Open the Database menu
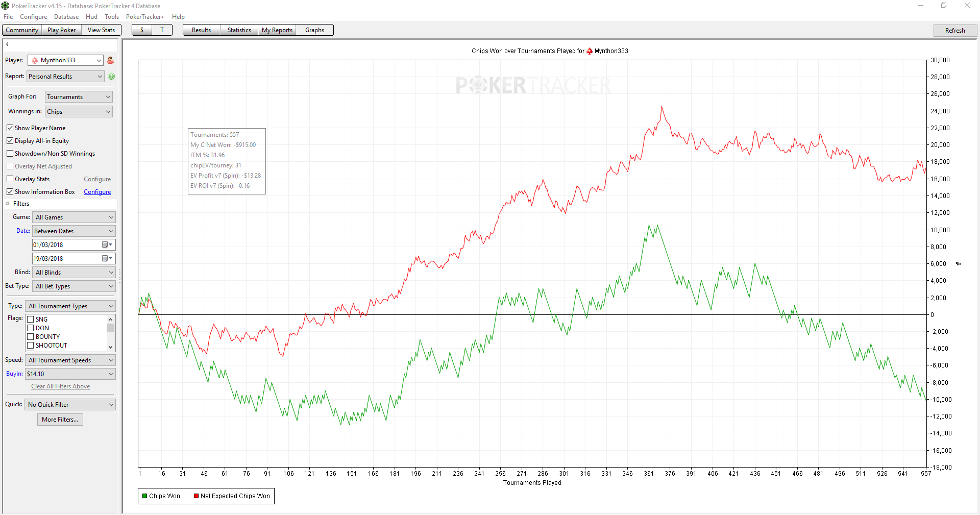980x515 pixels. pyautogui.click(x=66, y=17)
